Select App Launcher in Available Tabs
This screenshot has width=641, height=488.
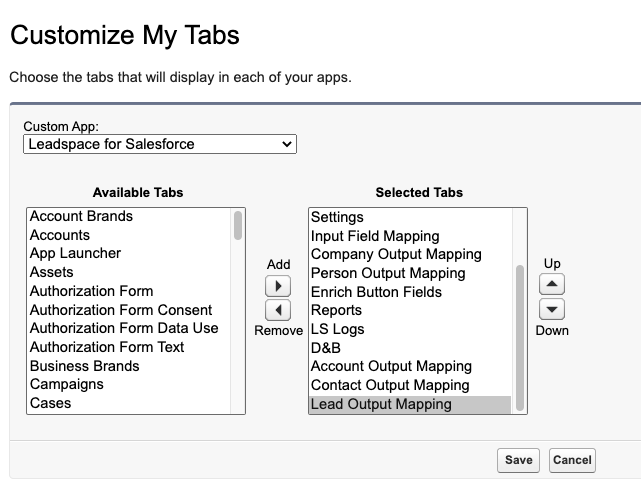(129, 253)
